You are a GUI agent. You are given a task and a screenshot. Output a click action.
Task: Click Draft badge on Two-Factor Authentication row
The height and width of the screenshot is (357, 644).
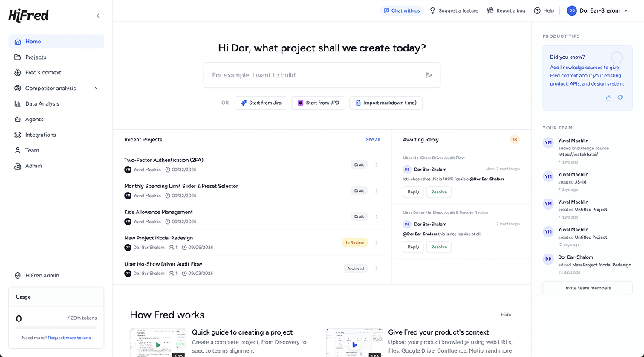[x=360, y=164]
